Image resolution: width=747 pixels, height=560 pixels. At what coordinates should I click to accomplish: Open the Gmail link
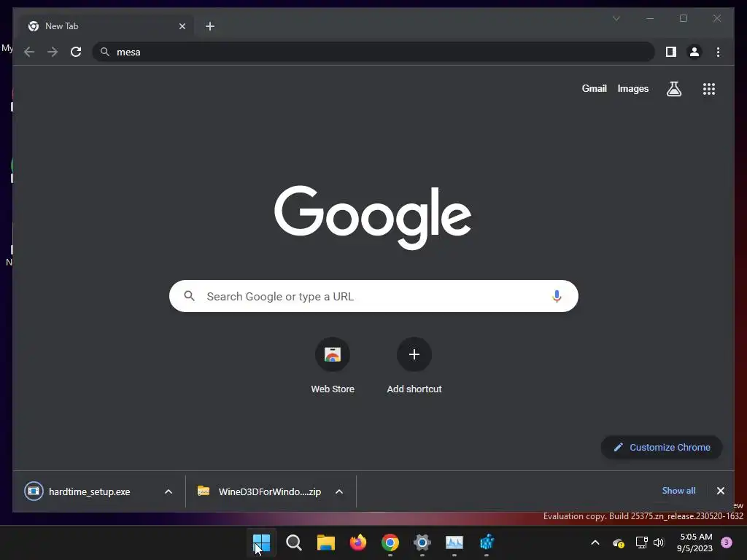pos(594,88)
